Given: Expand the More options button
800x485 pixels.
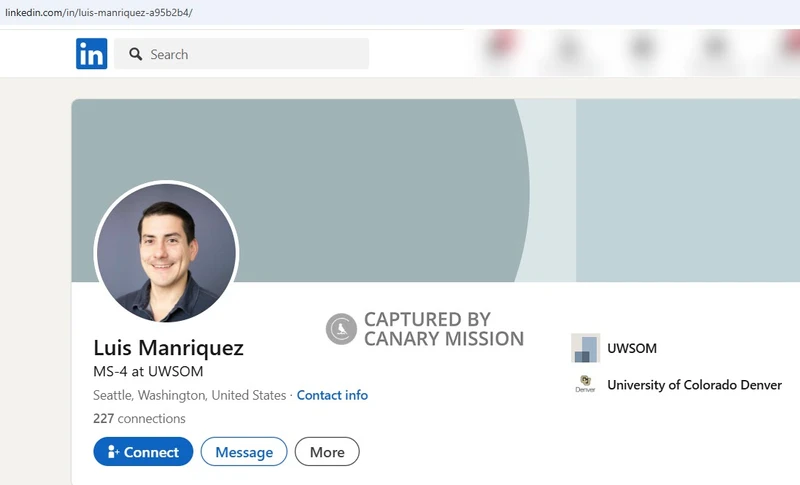Looking at the screenshot, I should 326,452.
